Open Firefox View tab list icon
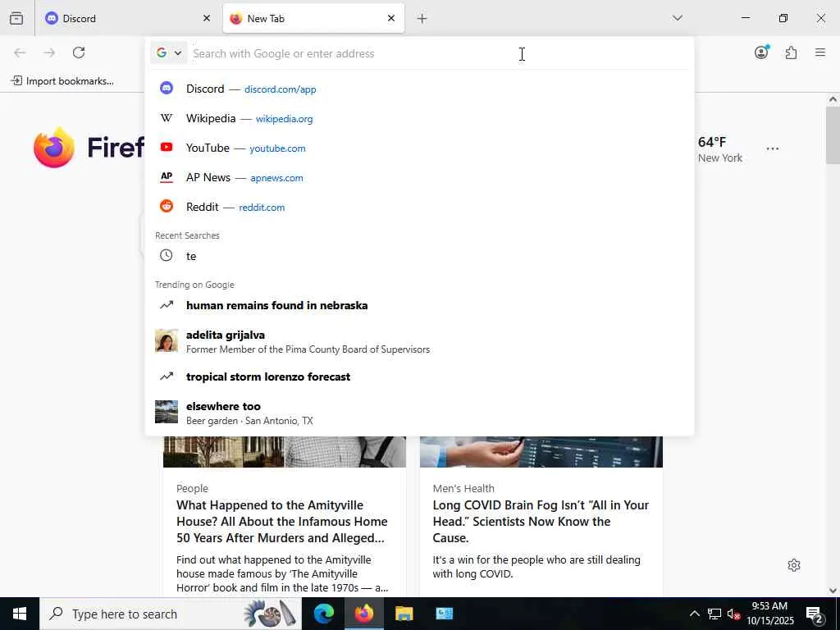 16,18
